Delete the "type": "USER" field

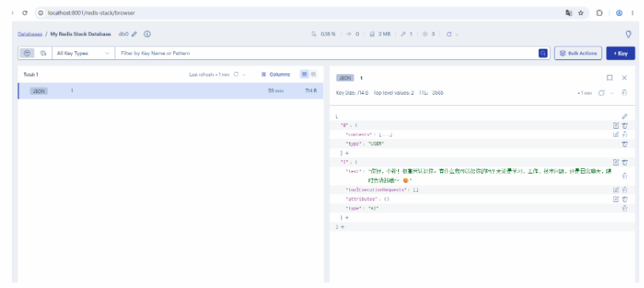click(625, 144)
